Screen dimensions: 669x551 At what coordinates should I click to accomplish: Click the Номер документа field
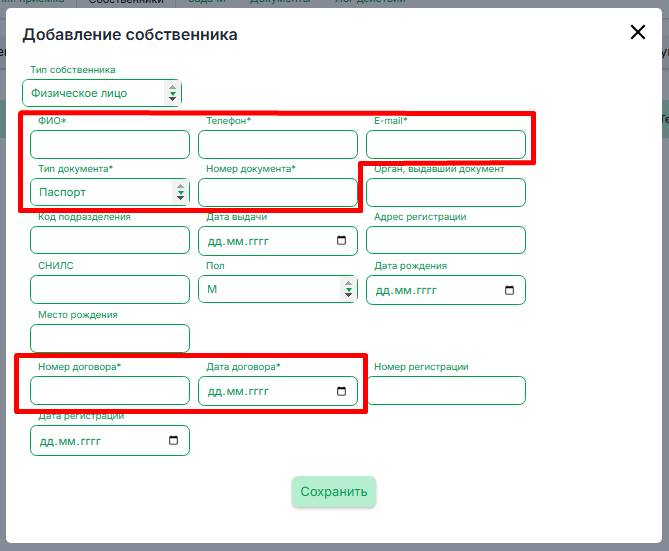pos(277,192)
